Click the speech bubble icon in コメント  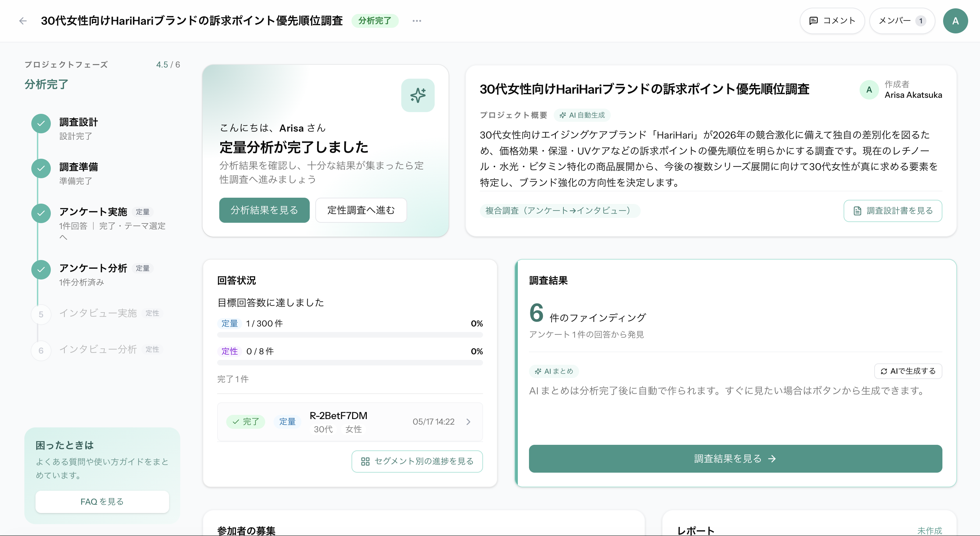click(813, 21)
